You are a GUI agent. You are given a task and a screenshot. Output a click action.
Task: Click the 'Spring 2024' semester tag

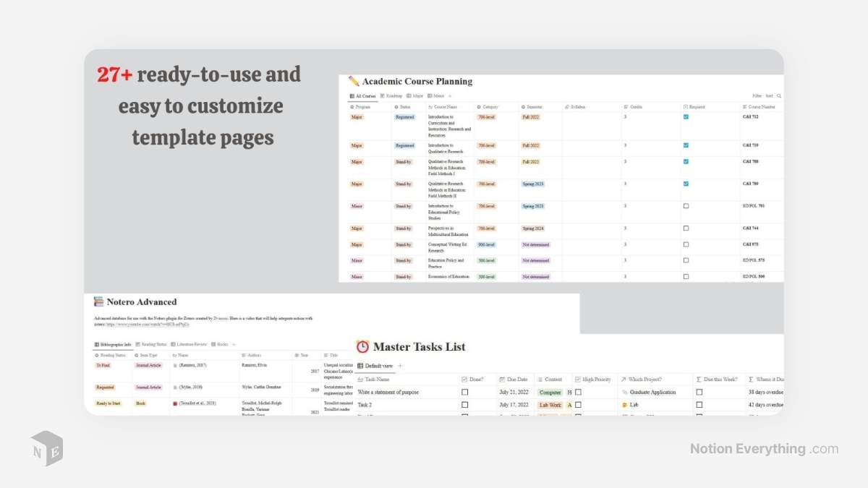[x=532, y=228]
